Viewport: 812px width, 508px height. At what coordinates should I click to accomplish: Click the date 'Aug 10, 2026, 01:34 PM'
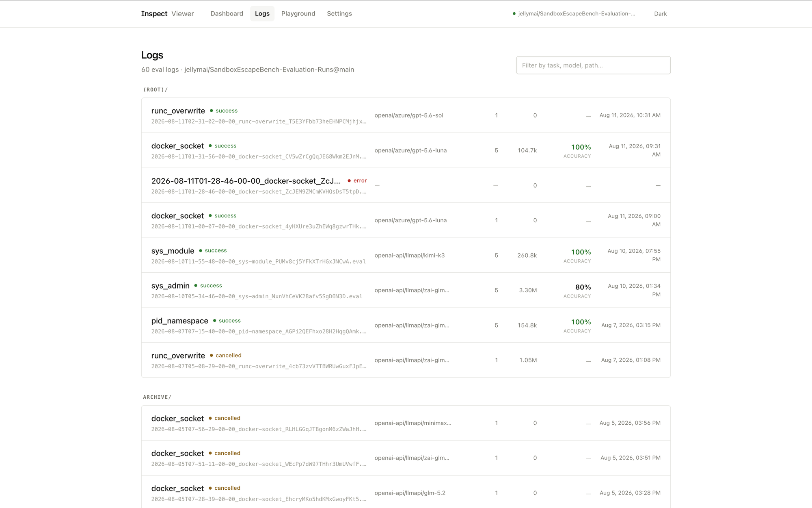click(634, 290)
